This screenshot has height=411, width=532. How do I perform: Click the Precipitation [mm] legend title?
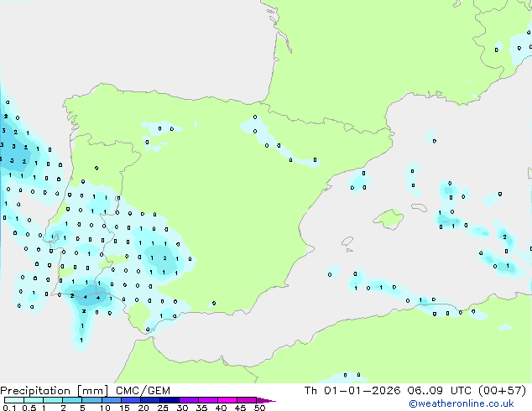[52, 390]
